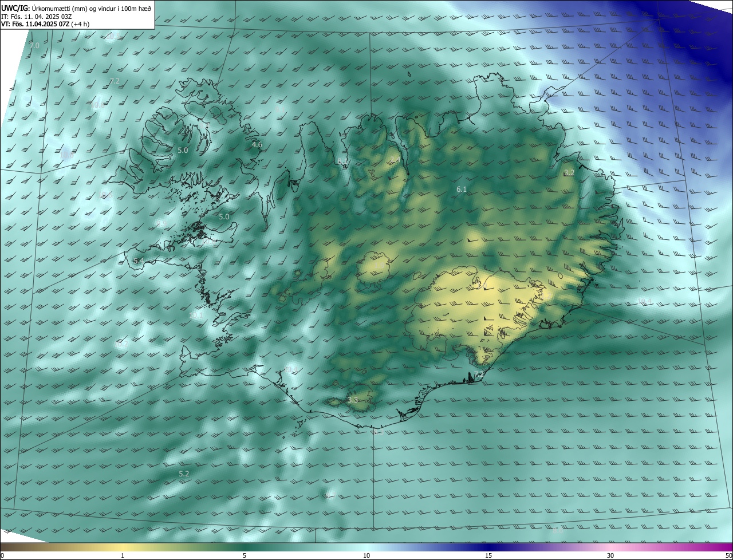Click the colour scale tick labelled 1
The image size is (733, 560).
(x=123, y=555)
